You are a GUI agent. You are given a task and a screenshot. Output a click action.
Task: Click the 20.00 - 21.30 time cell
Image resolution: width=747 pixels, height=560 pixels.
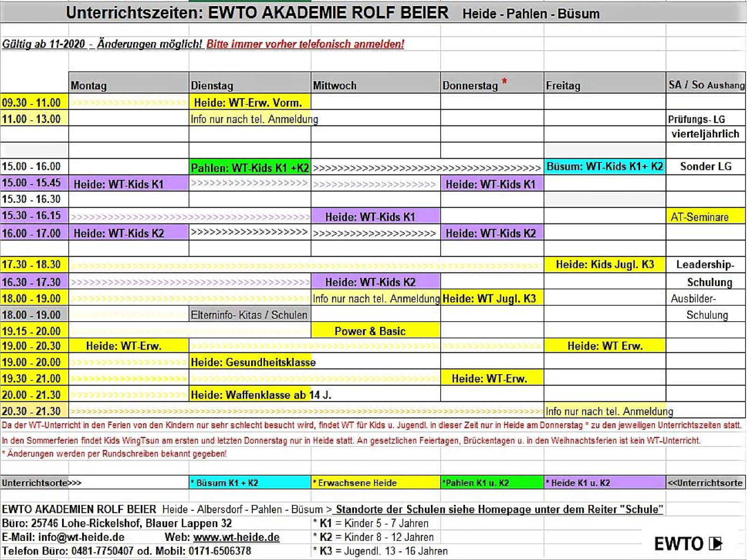coord(35,394)
